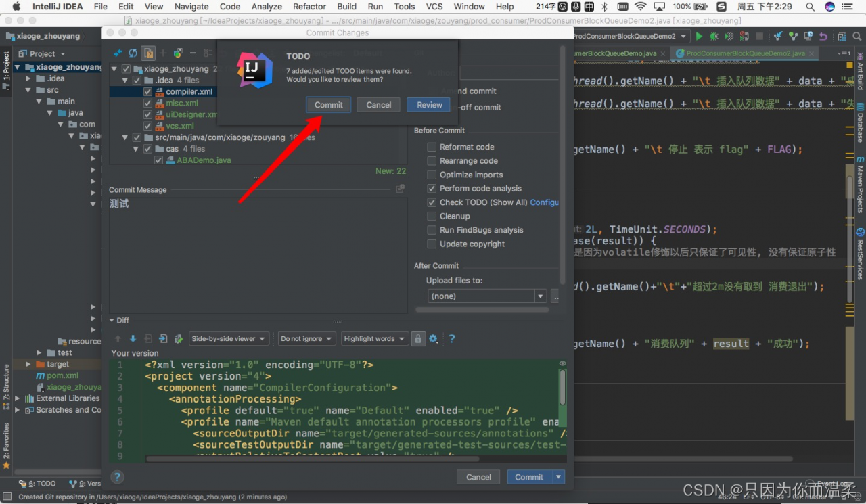
Task: Start debugging with the bug icon
Action: (x=714, y=36)
